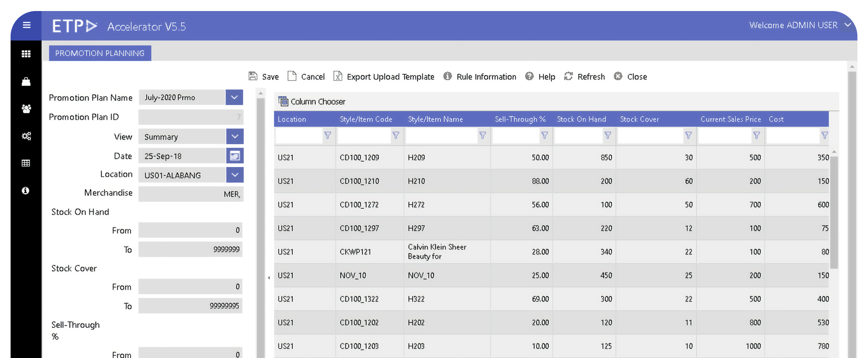Screen dimensions: 868x358
Task: Open the calendar picker for Date
Action: point(234,156)
